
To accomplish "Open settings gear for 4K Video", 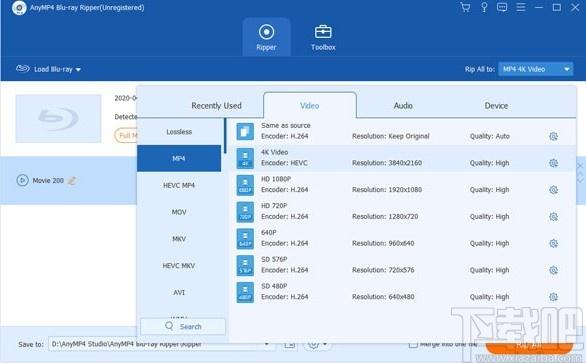I will point(553,163).
